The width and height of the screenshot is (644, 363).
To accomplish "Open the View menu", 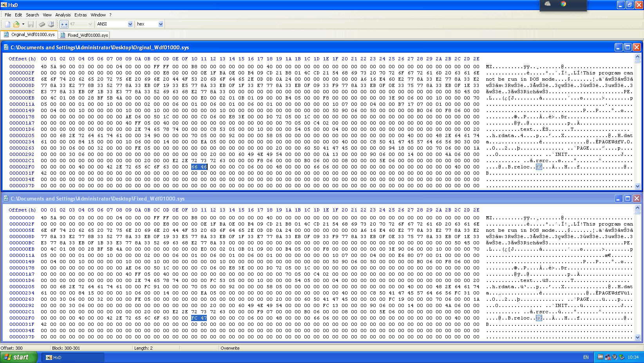I will [47, 15].
